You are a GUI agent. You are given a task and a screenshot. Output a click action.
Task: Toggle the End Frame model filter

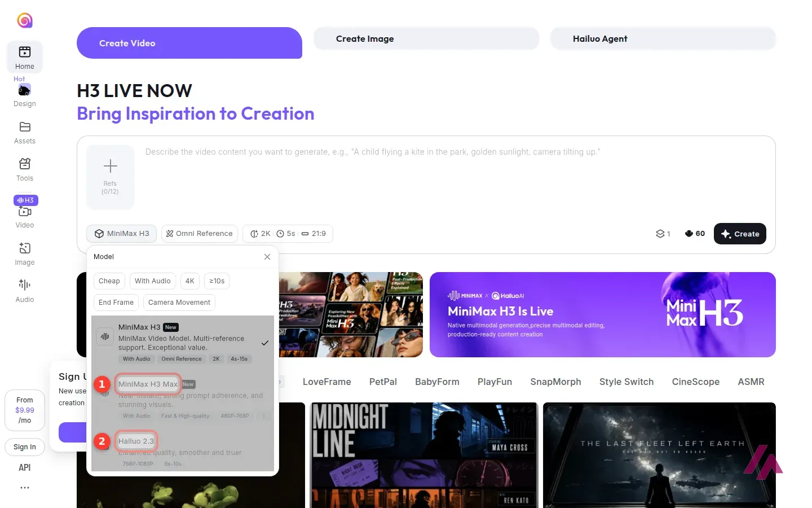click(x=116, y=303)
